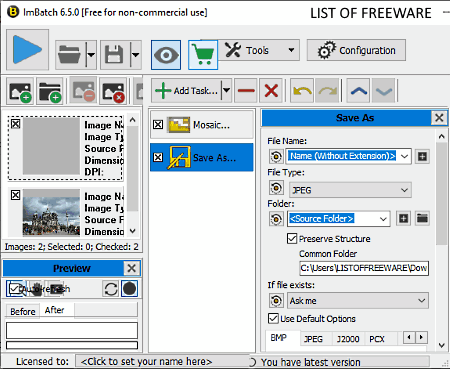450x369 pixels.
Task: Open the Ask me dropdown
Action: click(358, 301)
